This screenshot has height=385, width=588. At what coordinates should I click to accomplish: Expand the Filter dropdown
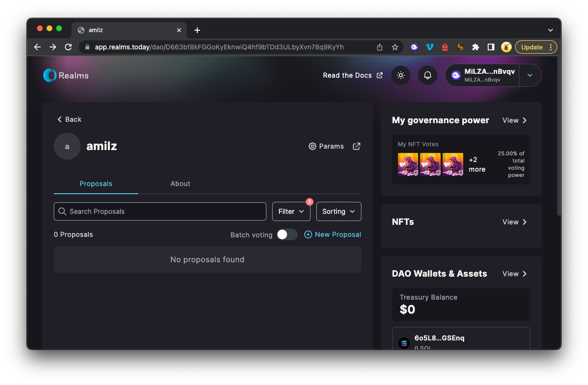click(291, 211)
